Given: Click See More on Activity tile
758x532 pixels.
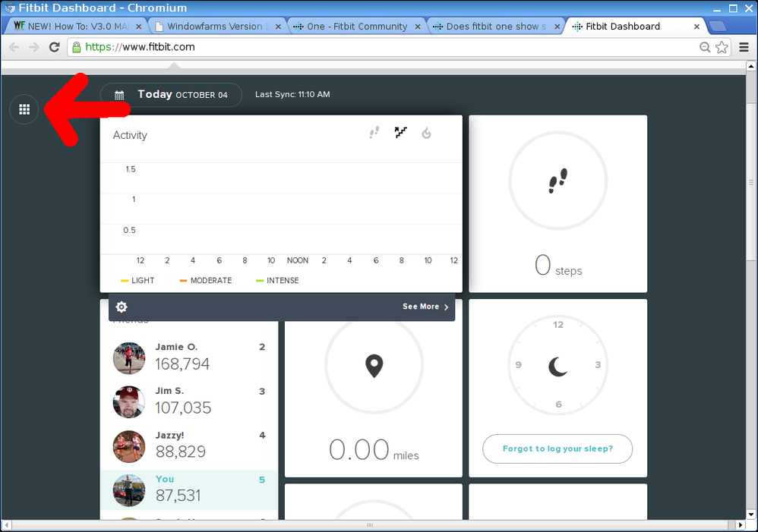Looking at the screenshot, I should point(425,307).
